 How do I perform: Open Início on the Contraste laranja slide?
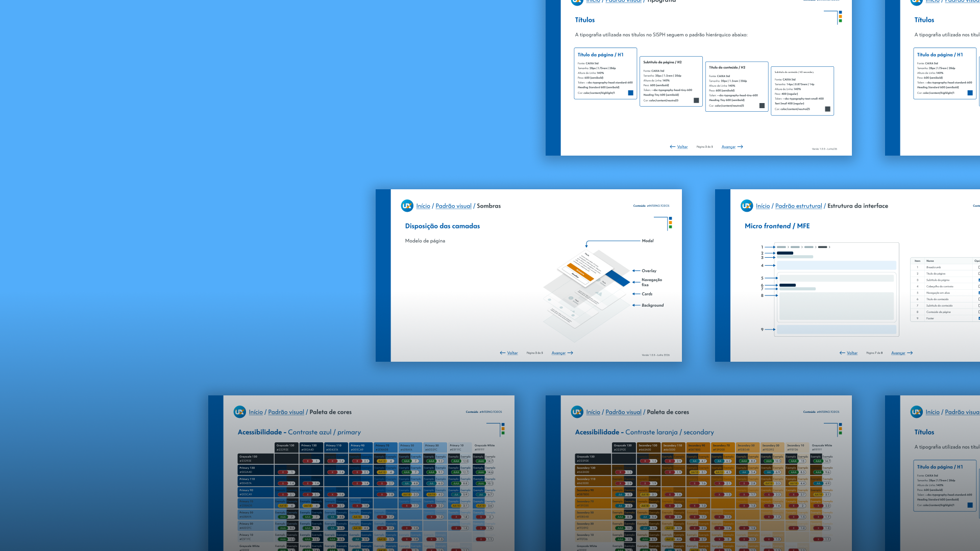593,412
